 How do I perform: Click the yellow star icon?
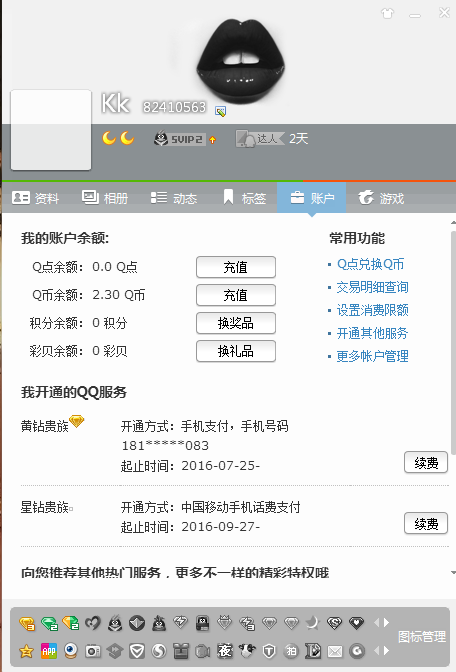click(27, 651)
